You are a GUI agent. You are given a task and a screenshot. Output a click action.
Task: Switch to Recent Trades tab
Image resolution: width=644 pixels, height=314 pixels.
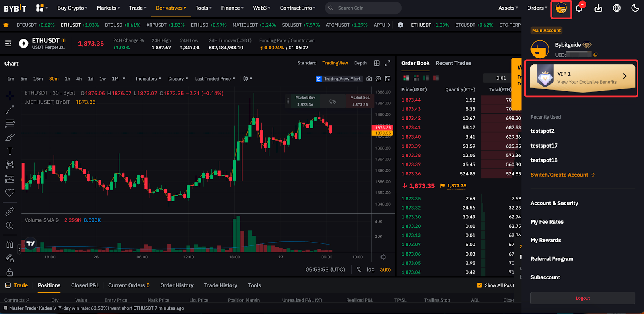[453, 63]
